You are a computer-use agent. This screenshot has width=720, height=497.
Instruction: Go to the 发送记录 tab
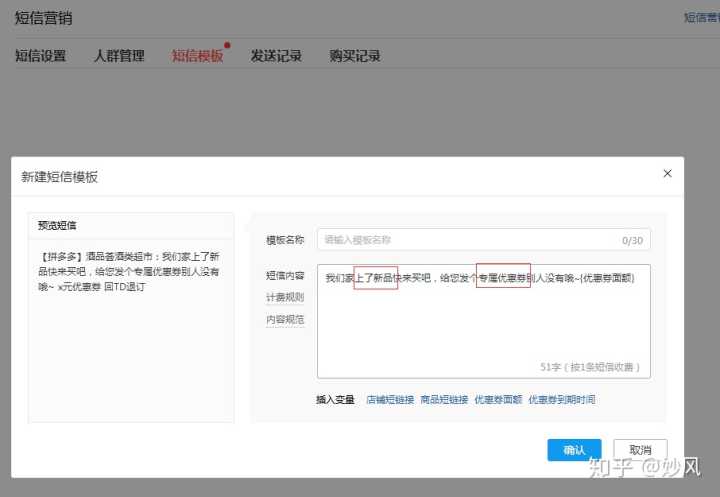tap(276, 56)
